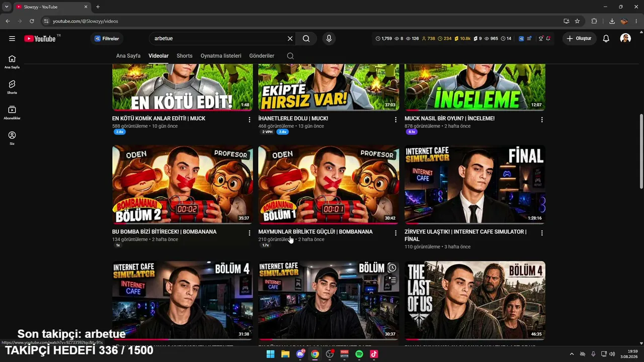Start voice search with the microphone
This screenshot has height=362, width=644.
coord(329,39)
